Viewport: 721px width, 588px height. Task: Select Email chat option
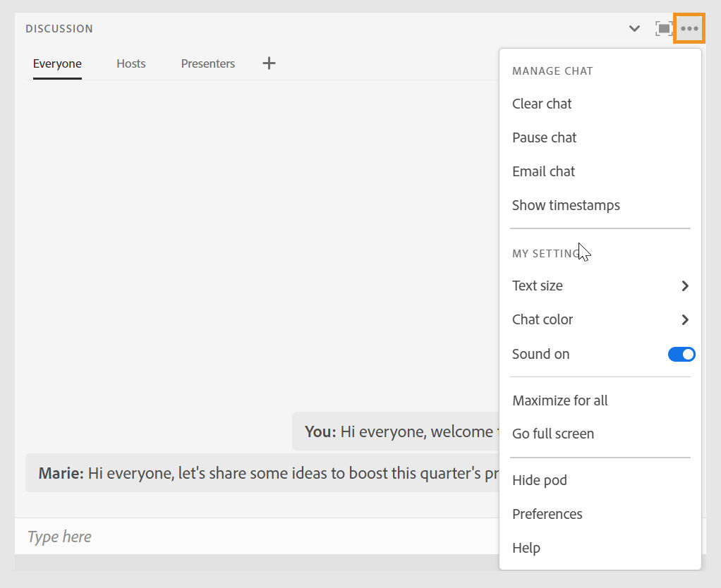(x=543, y=171)
